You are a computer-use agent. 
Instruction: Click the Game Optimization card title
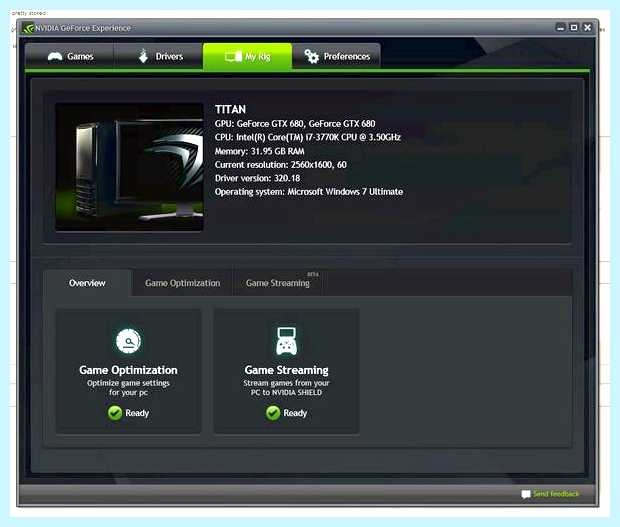(129, 370)
